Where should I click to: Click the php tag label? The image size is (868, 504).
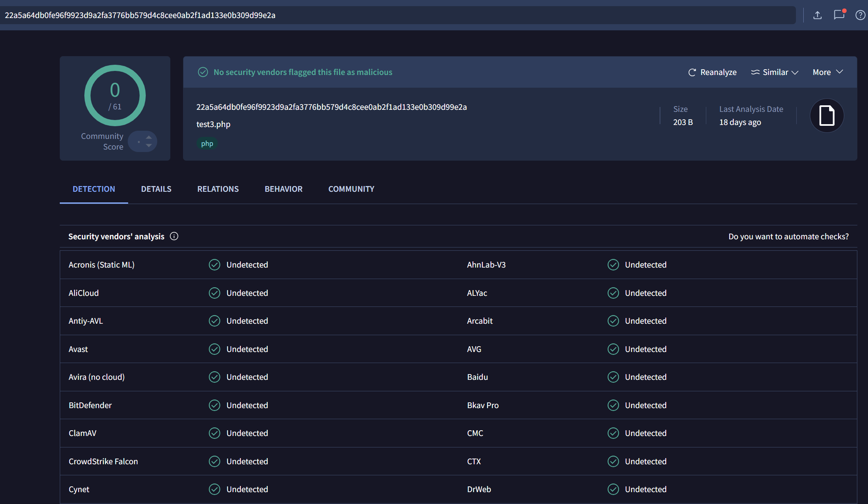[207, 143]
